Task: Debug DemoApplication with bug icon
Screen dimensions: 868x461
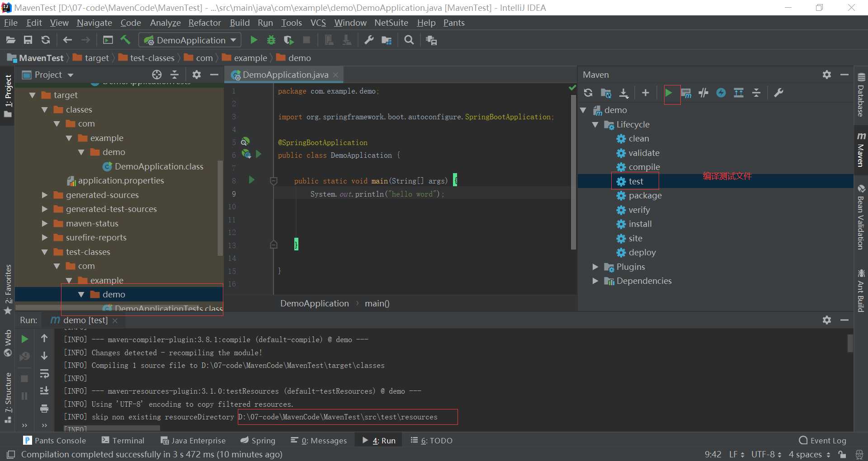Action: 271,40
